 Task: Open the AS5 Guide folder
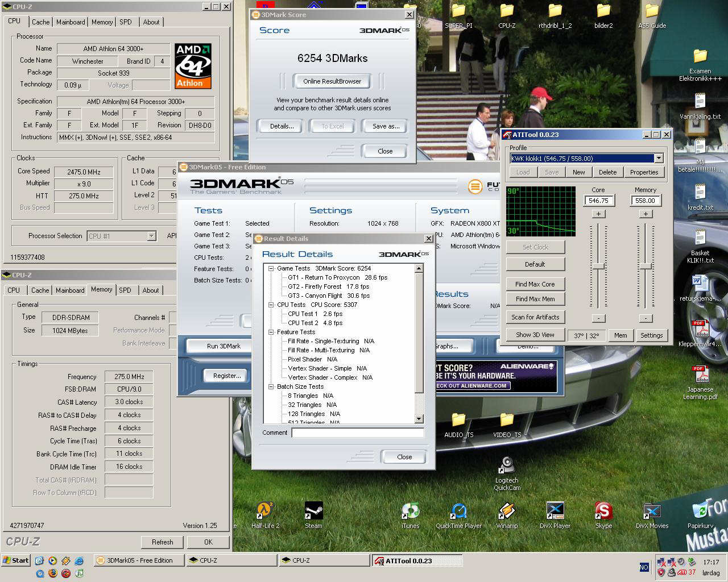click(x=652, y=16)
